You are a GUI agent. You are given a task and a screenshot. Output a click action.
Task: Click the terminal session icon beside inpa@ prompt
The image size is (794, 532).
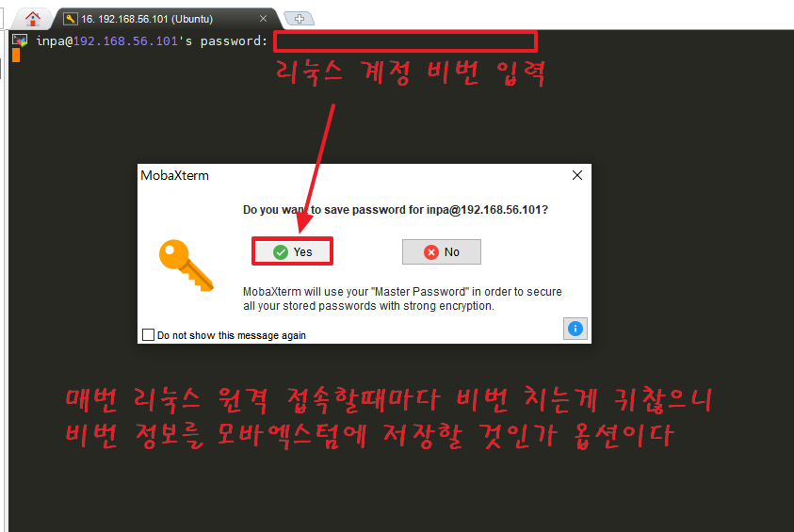pos(20,40)
